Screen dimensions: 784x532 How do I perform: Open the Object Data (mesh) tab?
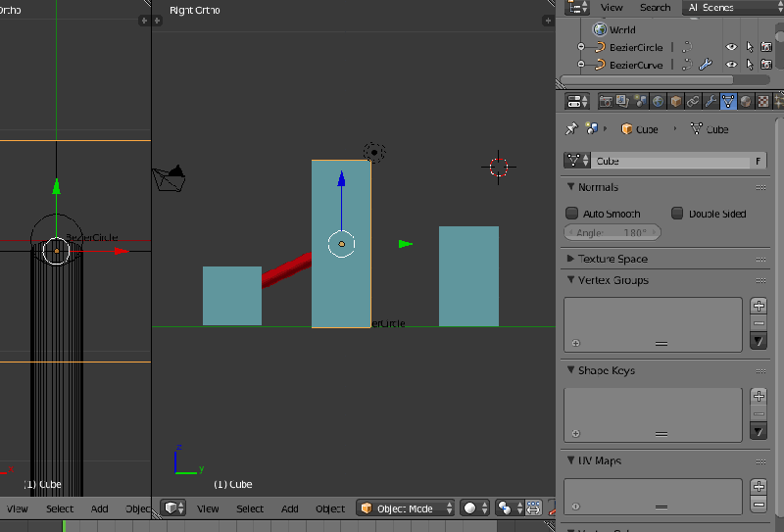pyautogui.click(x=728, y=102)
